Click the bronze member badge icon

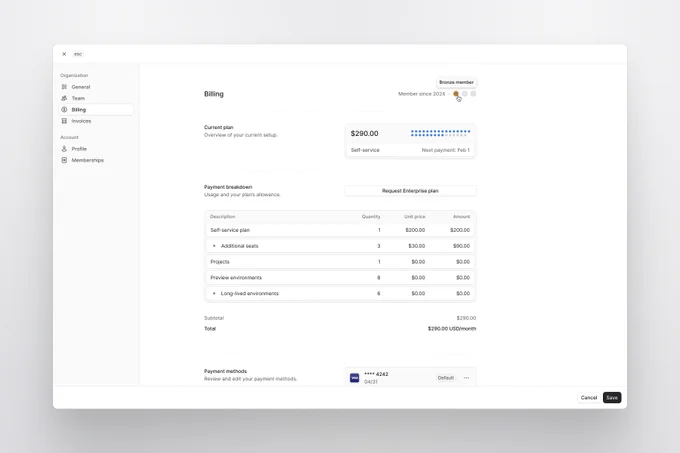(x=456, y=94)
